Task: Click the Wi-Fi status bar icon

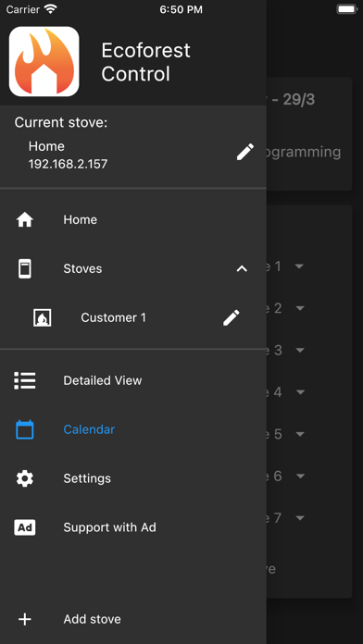Action: tap(51, 9)
